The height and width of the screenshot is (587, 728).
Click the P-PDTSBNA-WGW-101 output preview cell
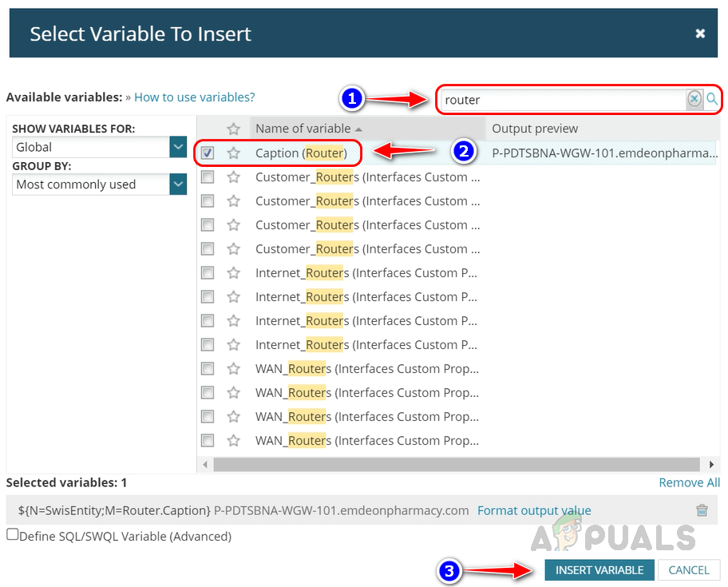click(x=604, y=153)
